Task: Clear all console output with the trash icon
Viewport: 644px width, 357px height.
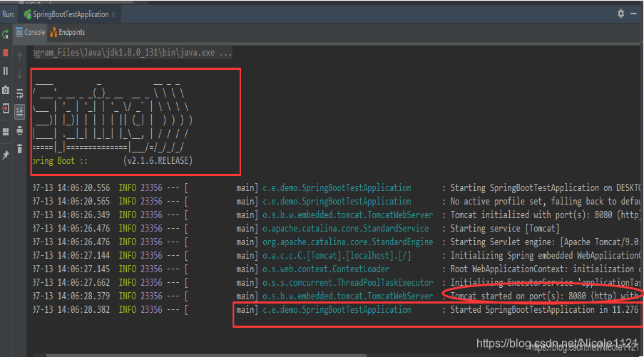Action: [19, 148]
